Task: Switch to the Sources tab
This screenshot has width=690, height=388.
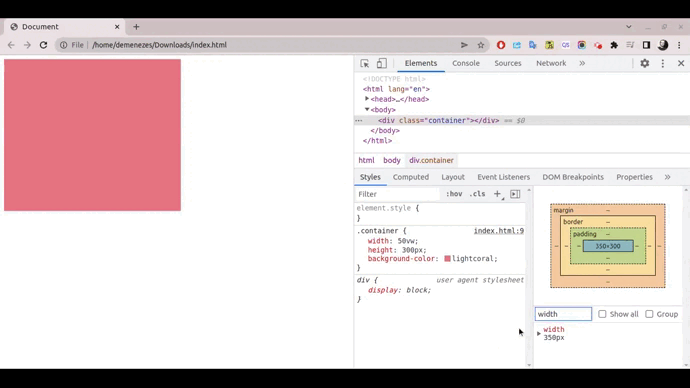Action: pyautogui.click(x=507, y=63)
